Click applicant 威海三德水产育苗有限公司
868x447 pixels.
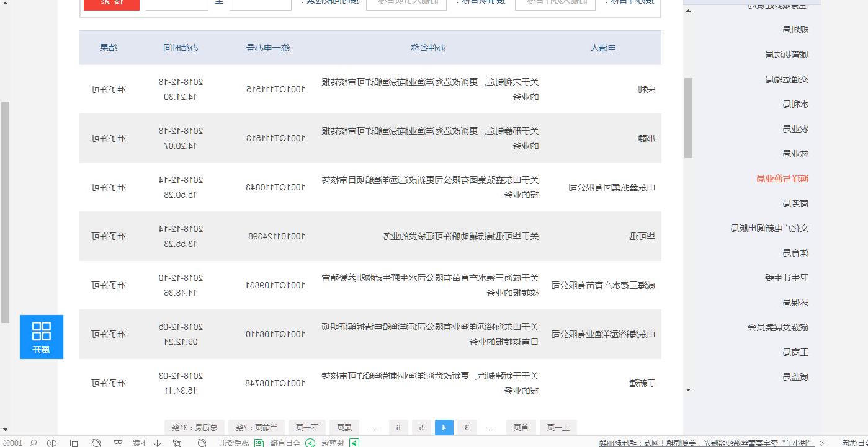pos(604,285)
